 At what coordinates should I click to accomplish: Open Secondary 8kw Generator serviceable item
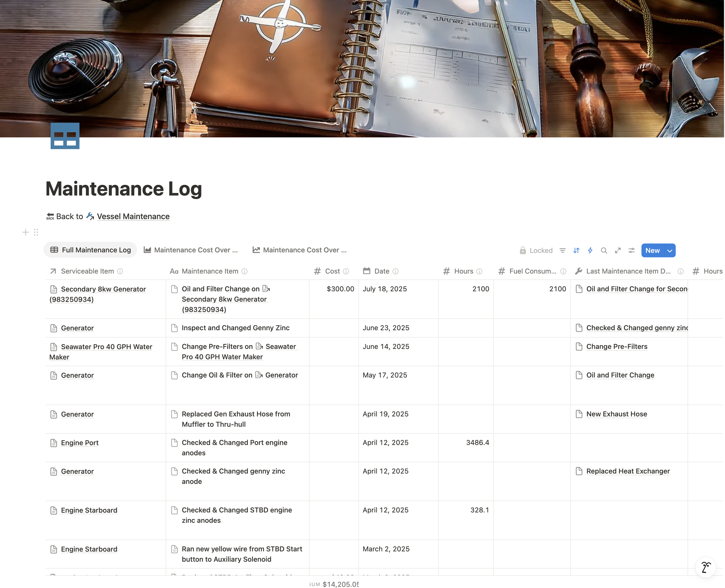[103, 289]
